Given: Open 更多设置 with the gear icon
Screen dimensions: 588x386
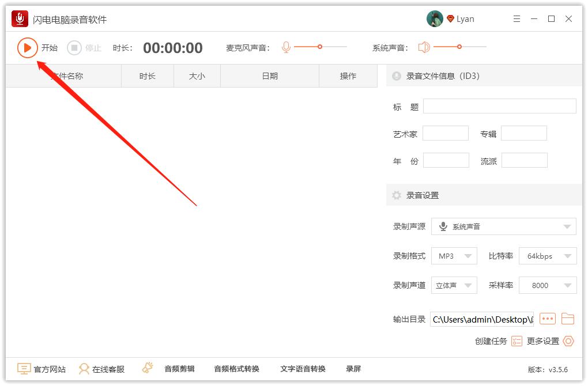Looking at the screenshot, I should tap(568, 341).
